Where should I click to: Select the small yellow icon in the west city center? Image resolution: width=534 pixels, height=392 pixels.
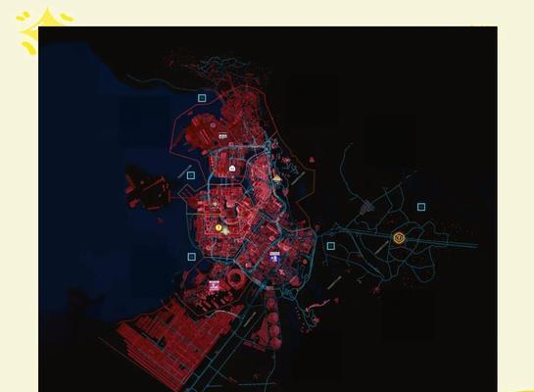215,204
